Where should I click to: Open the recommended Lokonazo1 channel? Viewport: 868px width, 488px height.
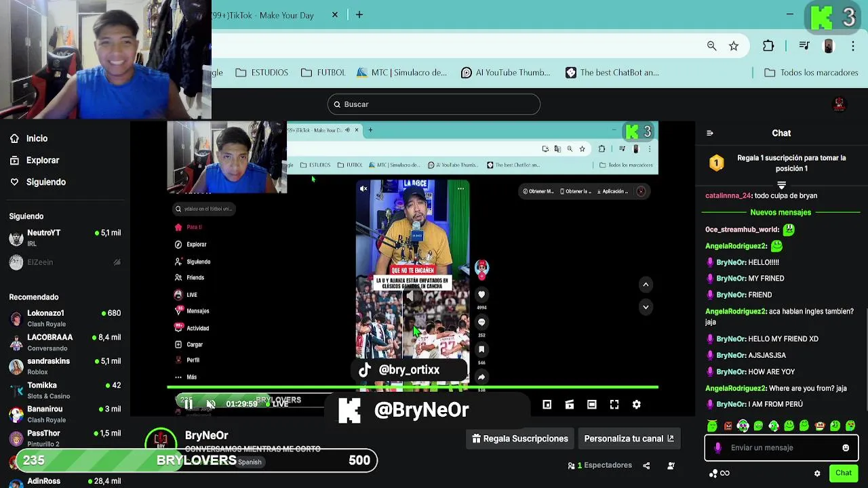click(x=65, y=319)
